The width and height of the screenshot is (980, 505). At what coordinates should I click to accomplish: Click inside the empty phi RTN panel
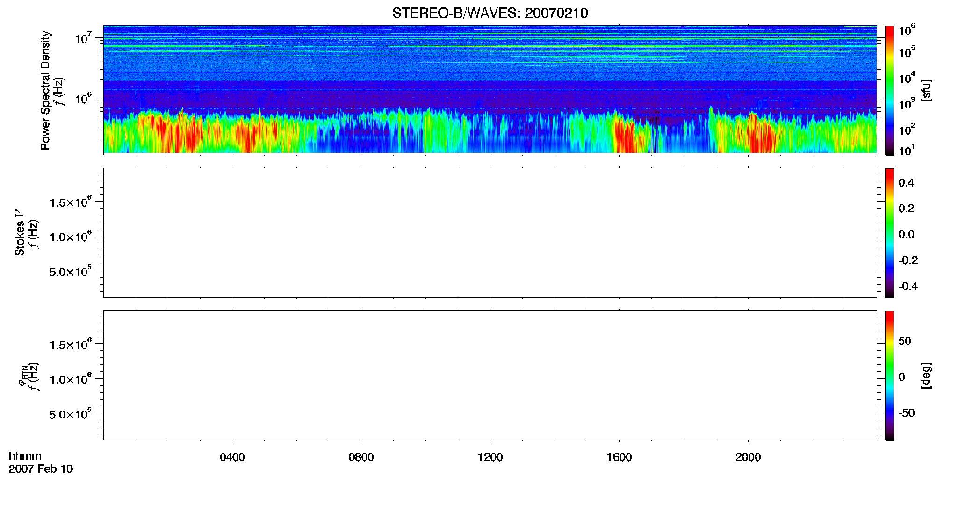(490, 375)
